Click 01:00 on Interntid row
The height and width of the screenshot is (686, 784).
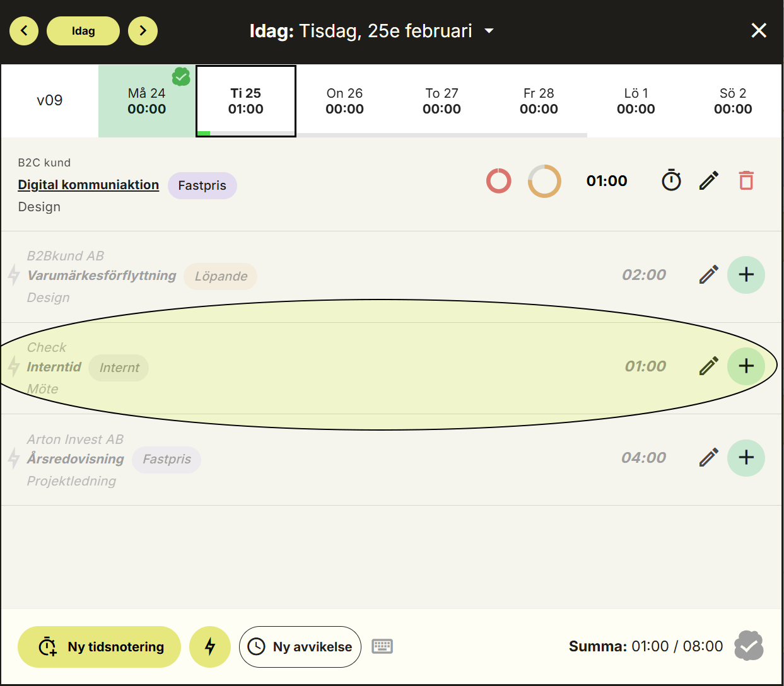(645, 366)
